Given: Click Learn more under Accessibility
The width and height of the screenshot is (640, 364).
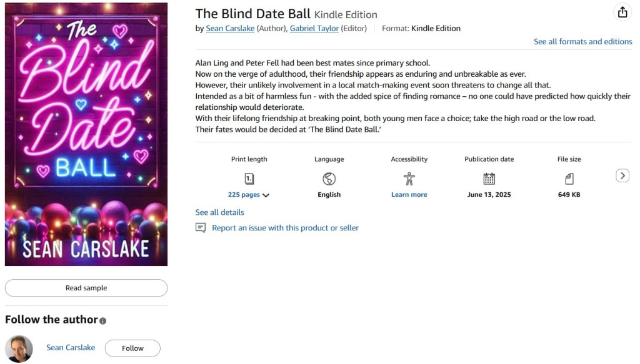Looking at the screenshot, I should 409,195.
